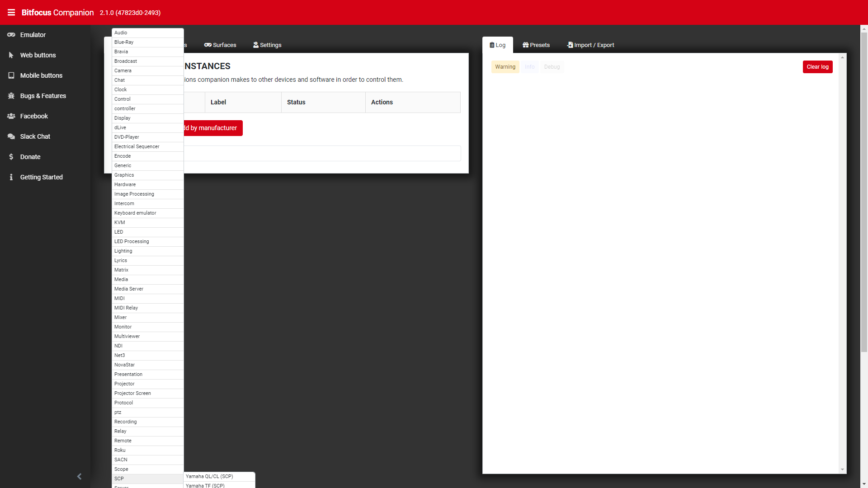Open the Getting Started guide
The height and width of the screenshot is (488, 868).
[x=41, y=177]
